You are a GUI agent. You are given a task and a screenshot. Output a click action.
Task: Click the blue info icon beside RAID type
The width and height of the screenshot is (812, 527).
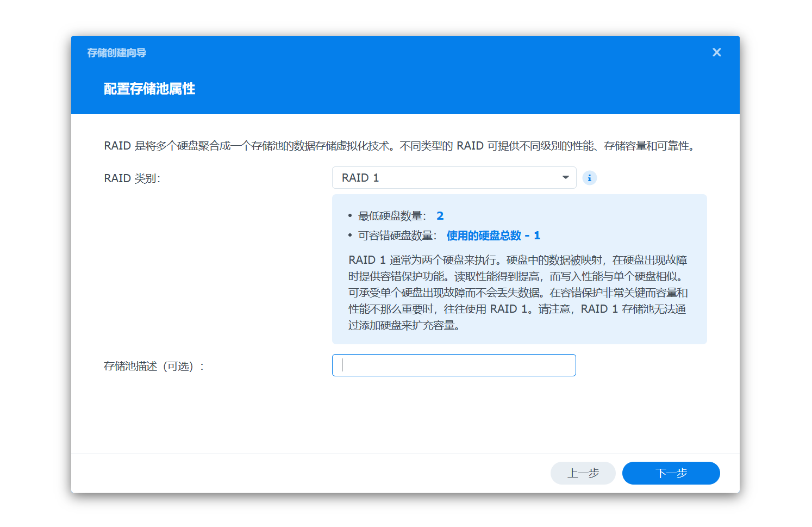pos(589,178)
